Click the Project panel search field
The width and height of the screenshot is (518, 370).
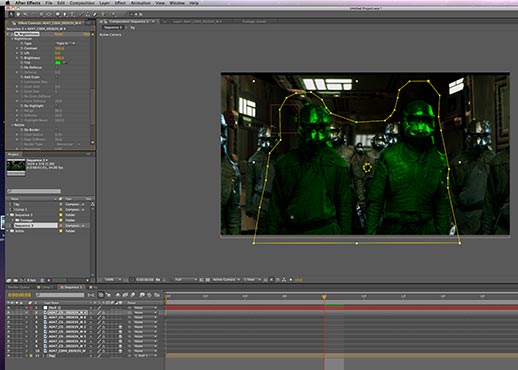click(34, 191)
